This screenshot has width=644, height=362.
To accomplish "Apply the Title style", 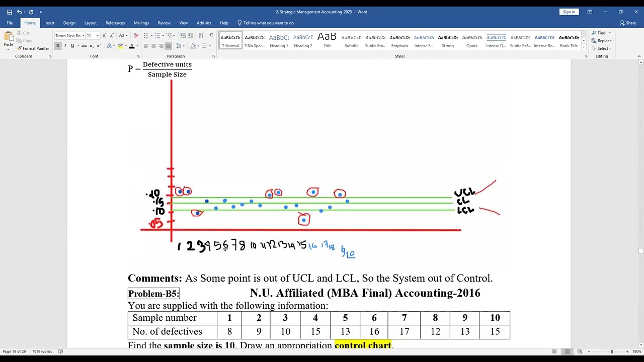I will point(327,40).
